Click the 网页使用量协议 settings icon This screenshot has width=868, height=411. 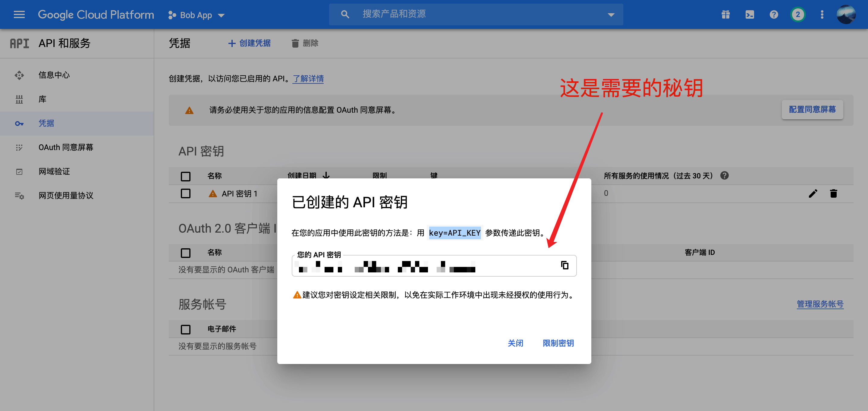(x=19, y=196)
